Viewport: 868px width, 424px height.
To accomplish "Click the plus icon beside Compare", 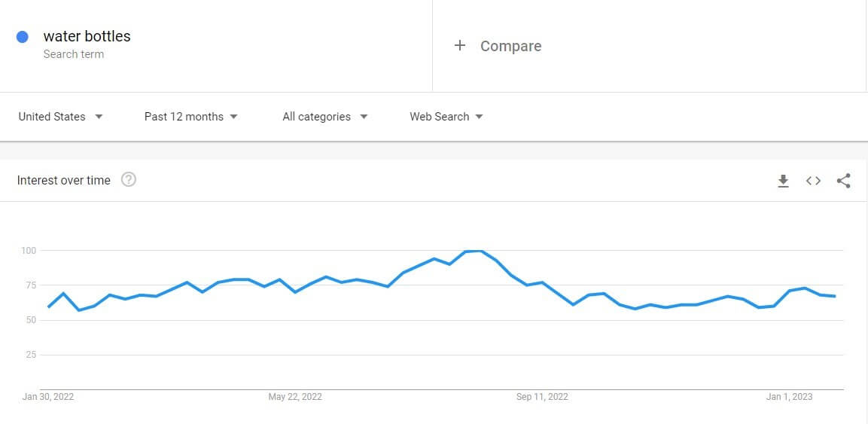I will coord(459,45).
